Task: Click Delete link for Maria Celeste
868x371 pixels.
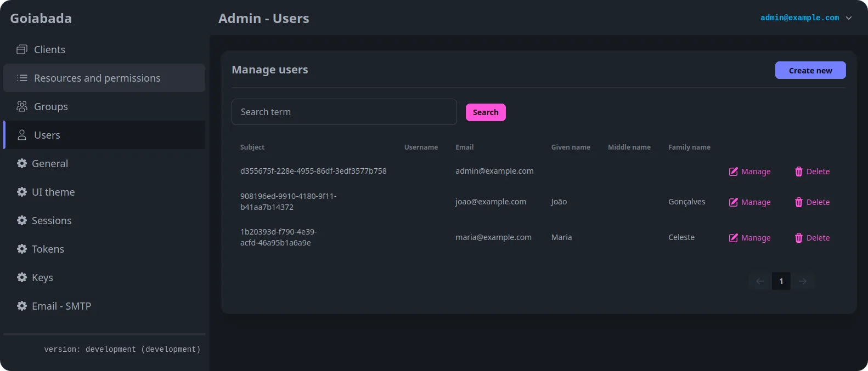Action: (812, 238)
